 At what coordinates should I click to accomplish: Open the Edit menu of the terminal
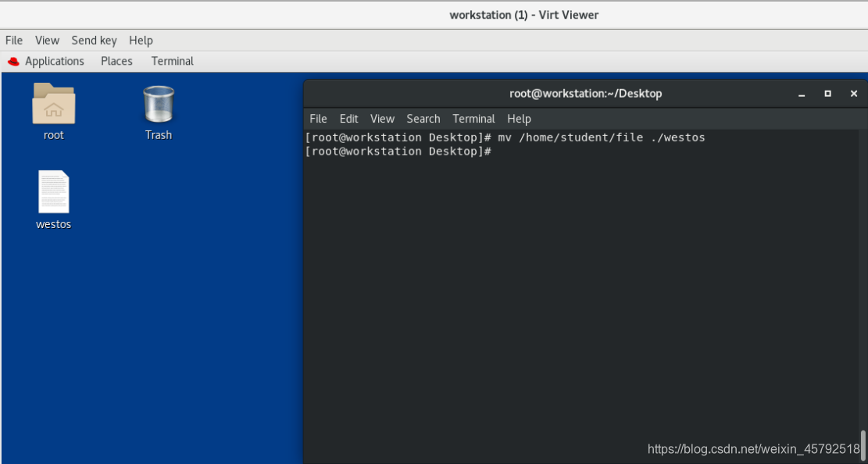348,119
